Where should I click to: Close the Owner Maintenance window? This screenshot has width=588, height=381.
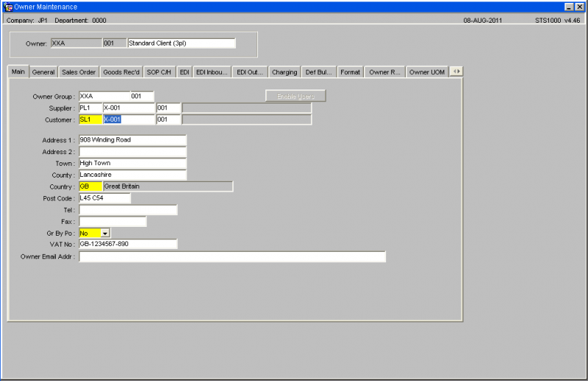(x=579, y=7)
